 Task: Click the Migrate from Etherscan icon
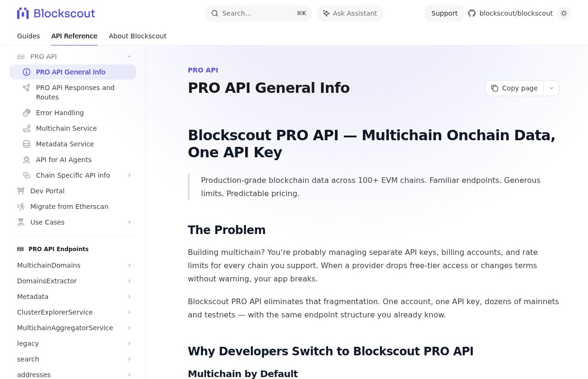pos(21,207)
